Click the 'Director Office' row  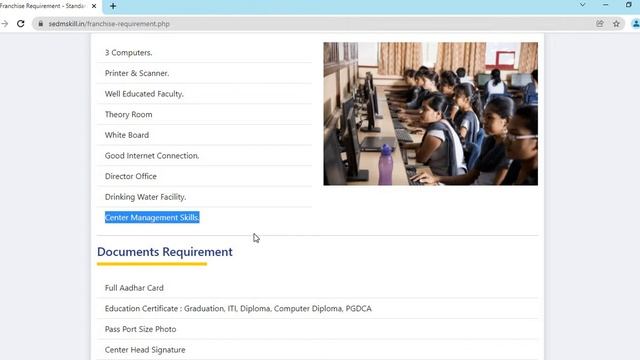(204, 176)
